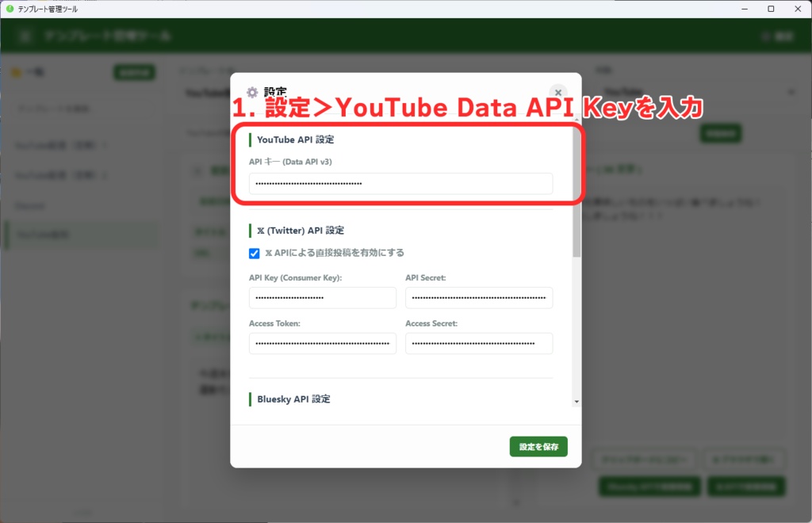Click the gear icon beside the 設定 dialog title
Image resolution: width=812 pixels, height=523 pixels.
251,91
